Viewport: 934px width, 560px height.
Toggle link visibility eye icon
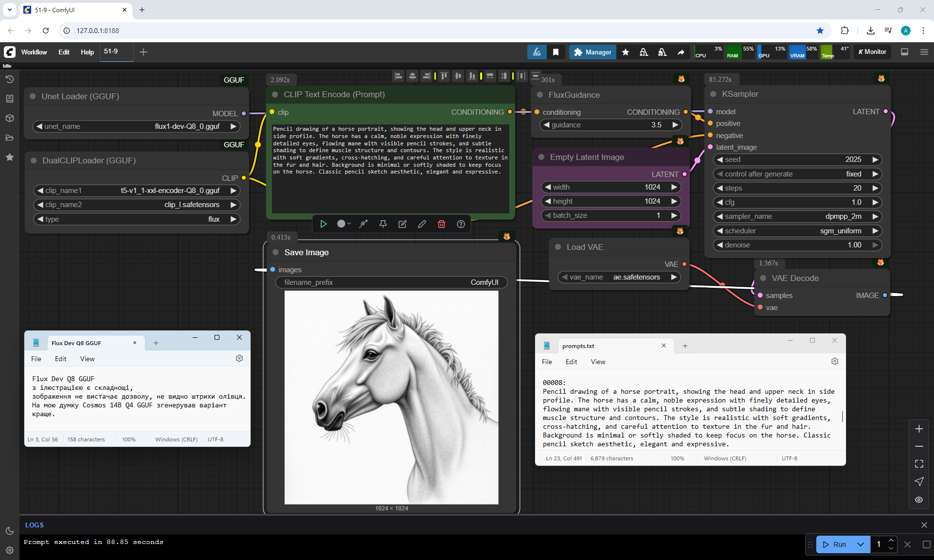click(918, 500)
